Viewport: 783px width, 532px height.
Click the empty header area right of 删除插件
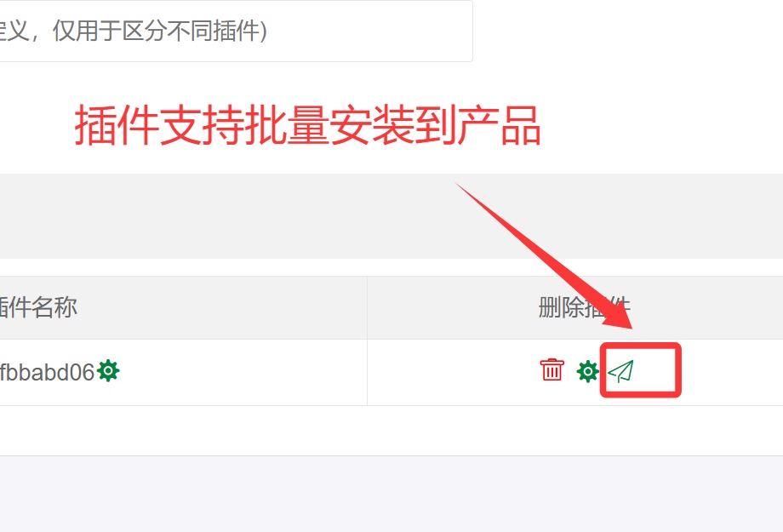(709, 307)
